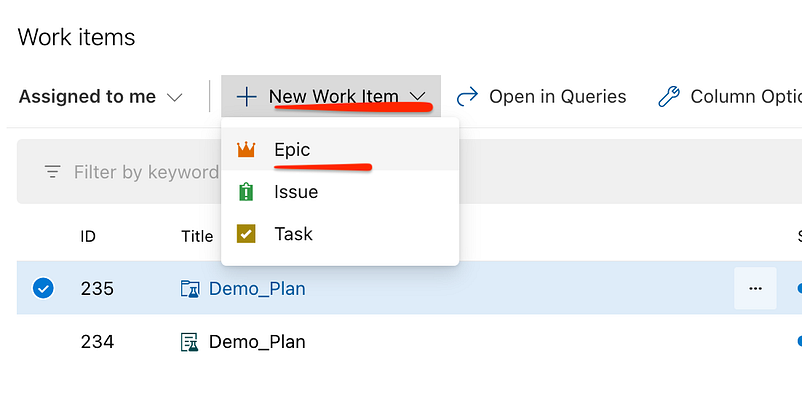
Task: Choose Issue from the work item menu
Action: point(340,192)
